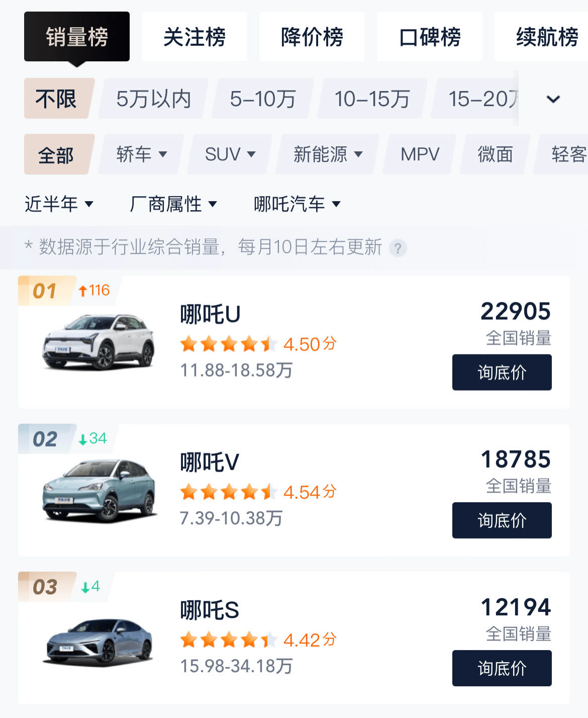Viewport: 588px width, 718px height.
Task: Select the 5-10万 price filter
Action: 263,99
